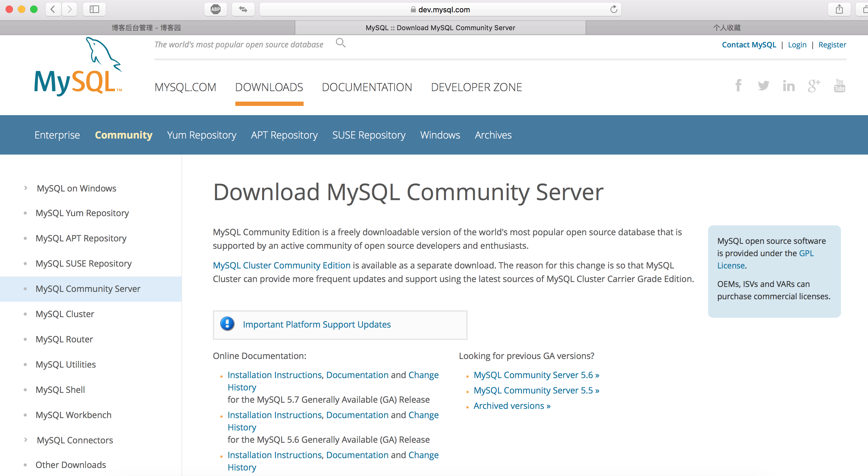Click the address bar showing dev.mysql.com

click(x=440, y=9)
